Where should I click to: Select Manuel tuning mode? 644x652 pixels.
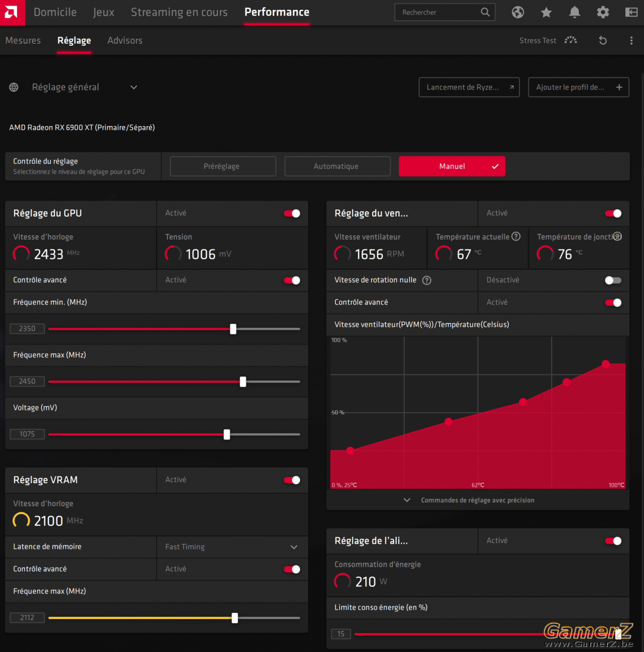[452, 166]
